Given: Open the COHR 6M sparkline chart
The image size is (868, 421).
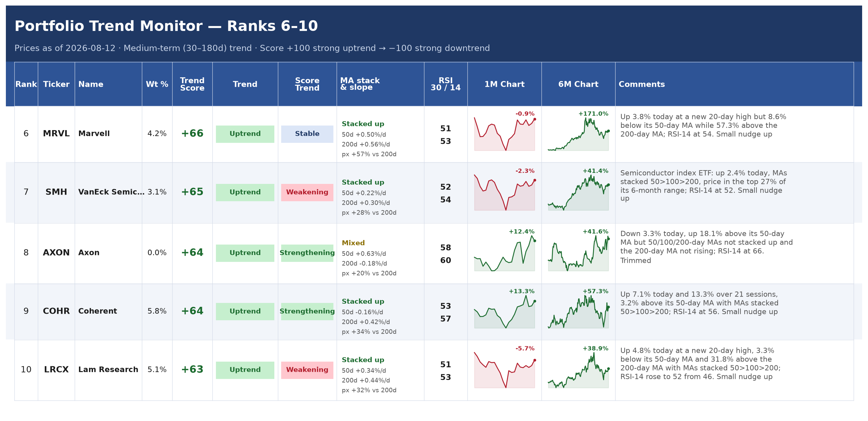Looking at the screenshot, I should [578, 311].
